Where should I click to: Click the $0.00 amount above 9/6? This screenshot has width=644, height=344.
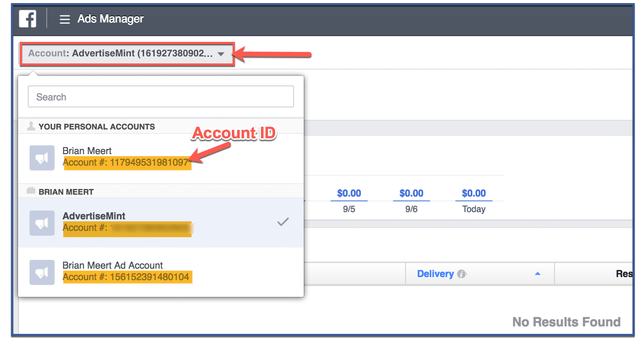coord(411,193)
